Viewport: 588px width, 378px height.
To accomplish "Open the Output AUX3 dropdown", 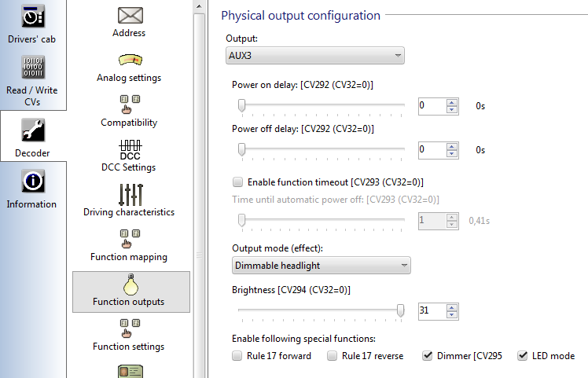I will (315, 56).
